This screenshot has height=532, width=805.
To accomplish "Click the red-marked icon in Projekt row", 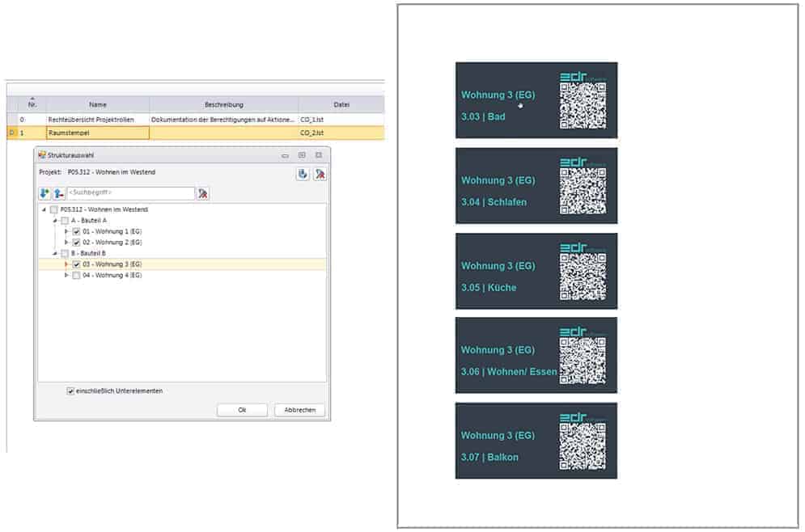I will point(320,173).
